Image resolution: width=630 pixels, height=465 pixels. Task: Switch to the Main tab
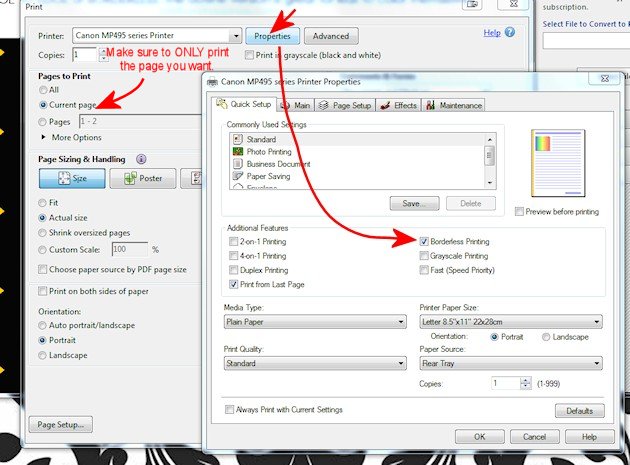pyautogui.click(x=296, y=105)
